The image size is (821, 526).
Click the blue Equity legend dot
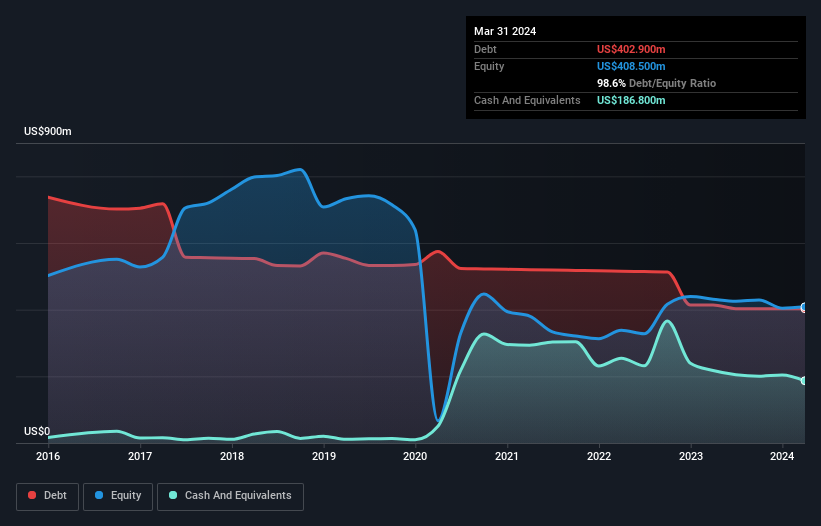[x=99, y=495]
